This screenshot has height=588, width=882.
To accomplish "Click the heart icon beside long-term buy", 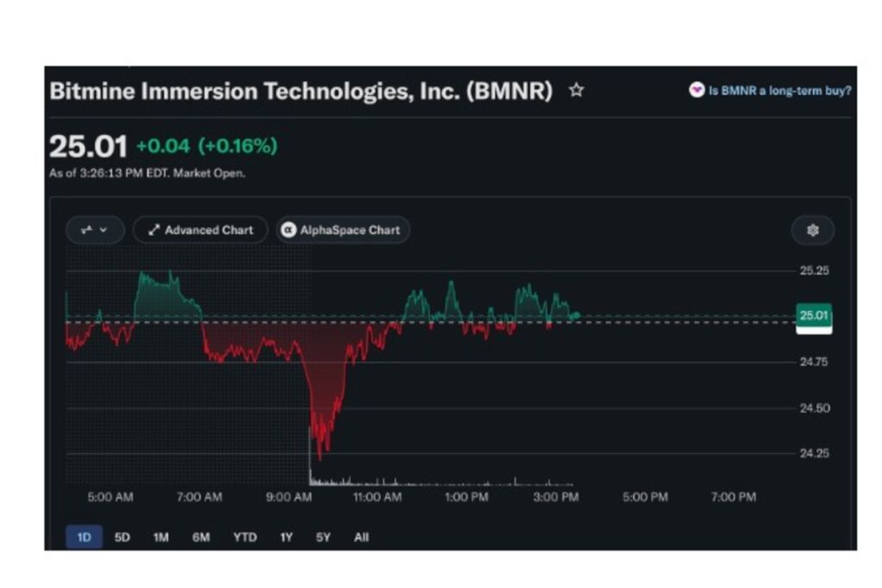I will tap(696, 90).
